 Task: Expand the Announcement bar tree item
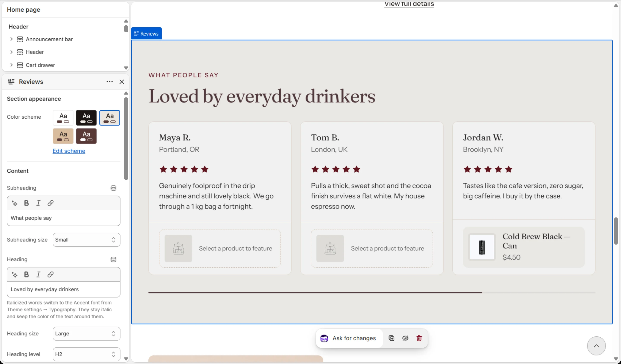[11, 39]
